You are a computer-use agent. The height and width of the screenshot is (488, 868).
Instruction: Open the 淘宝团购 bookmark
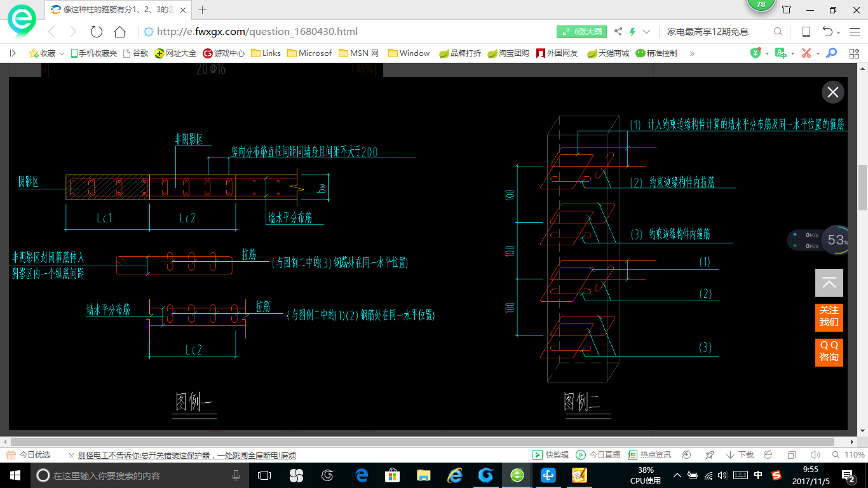tap(508, 53)
